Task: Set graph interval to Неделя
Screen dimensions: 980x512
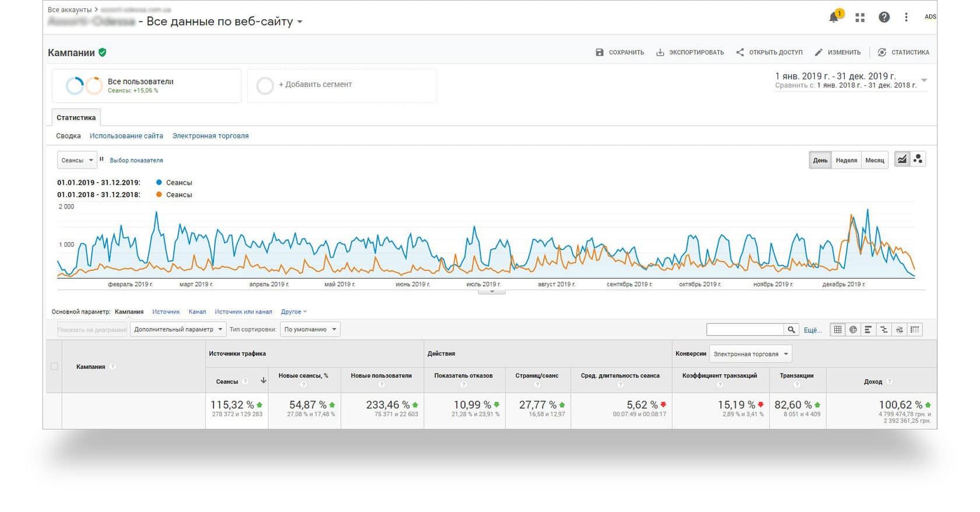Action: click(x=846, y=160)
